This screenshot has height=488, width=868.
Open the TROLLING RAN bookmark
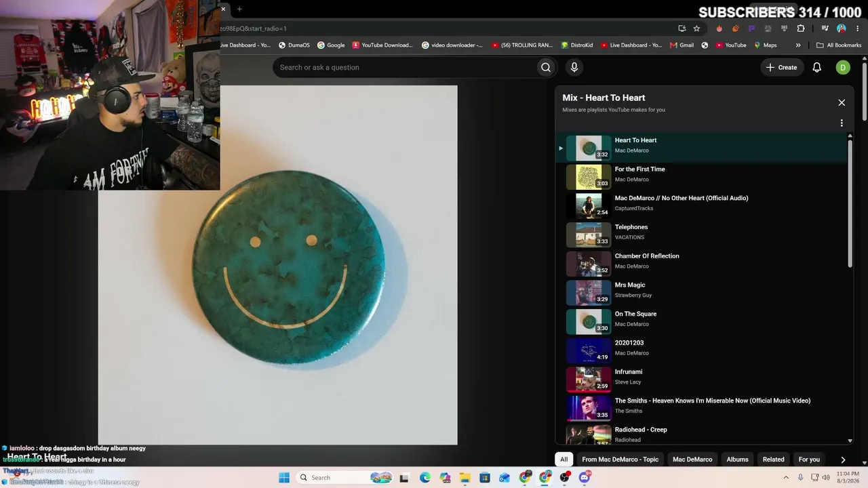[522, 45]
